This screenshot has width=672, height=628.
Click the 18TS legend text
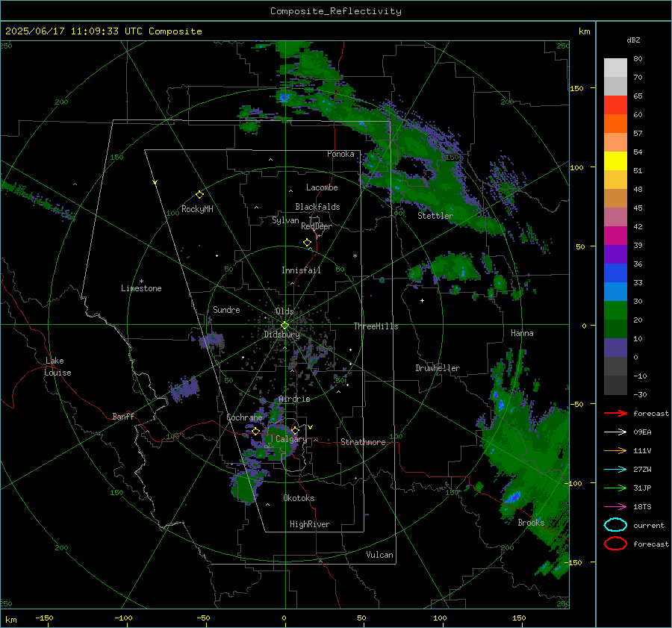tap(642, 506)
